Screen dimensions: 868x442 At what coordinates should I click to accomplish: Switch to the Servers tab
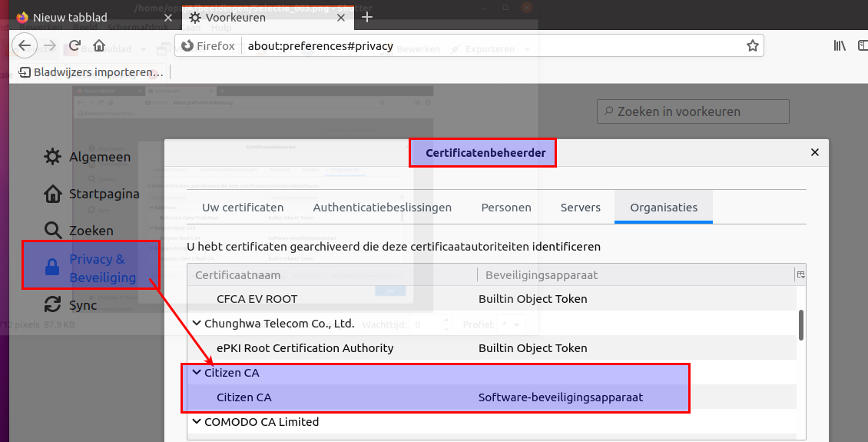tap(580, 207)
